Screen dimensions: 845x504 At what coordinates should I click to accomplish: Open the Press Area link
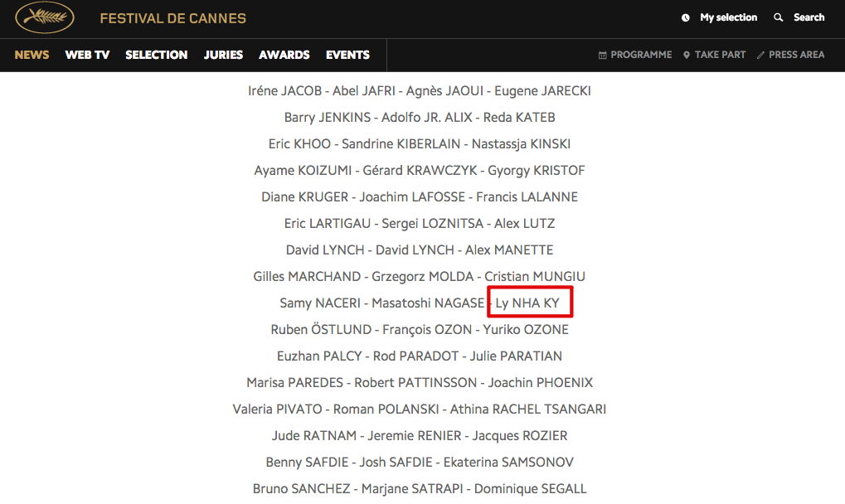(x=797, y=55)
